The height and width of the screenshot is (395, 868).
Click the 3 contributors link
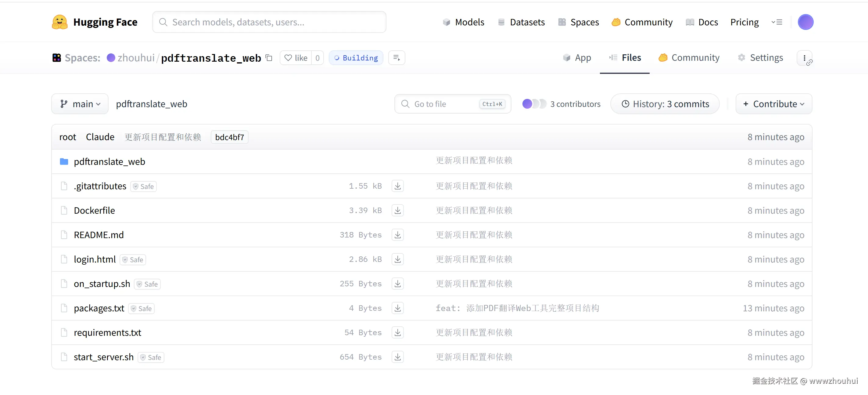(x=575, y=104)
